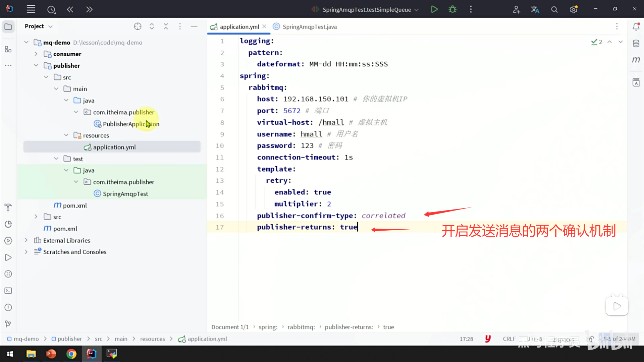644x362 pixels.
Task: Open Search Everywhere magnifier
Action: (554, 9)
